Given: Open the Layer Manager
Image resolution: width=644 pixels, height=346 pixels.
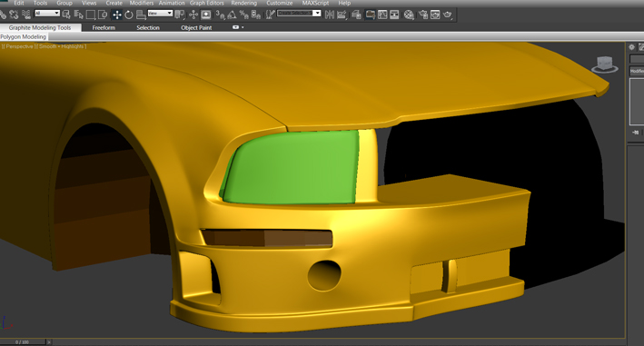Looking at the screenshot, I should [x=356, y=15].
